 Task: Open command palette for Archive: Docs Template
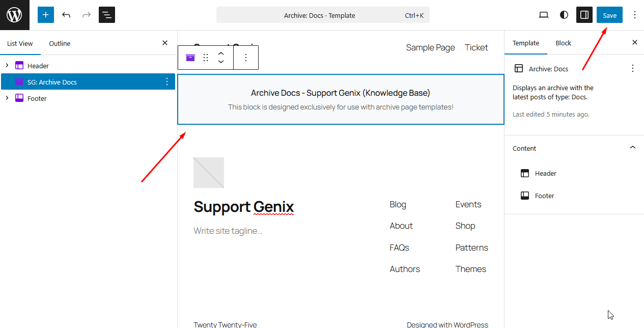323,15
